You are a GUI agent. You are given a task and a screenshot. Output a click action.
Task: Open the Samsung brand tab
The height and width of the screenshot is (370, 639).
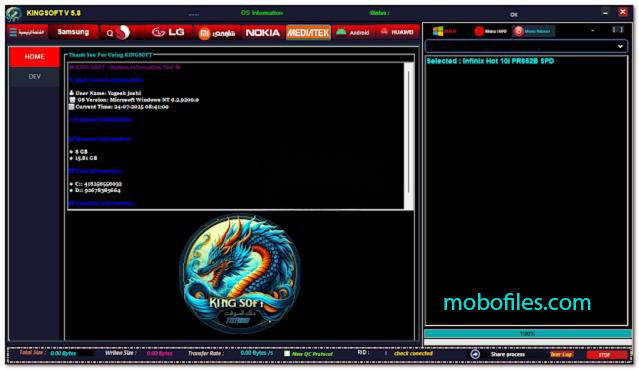[73, 32]
